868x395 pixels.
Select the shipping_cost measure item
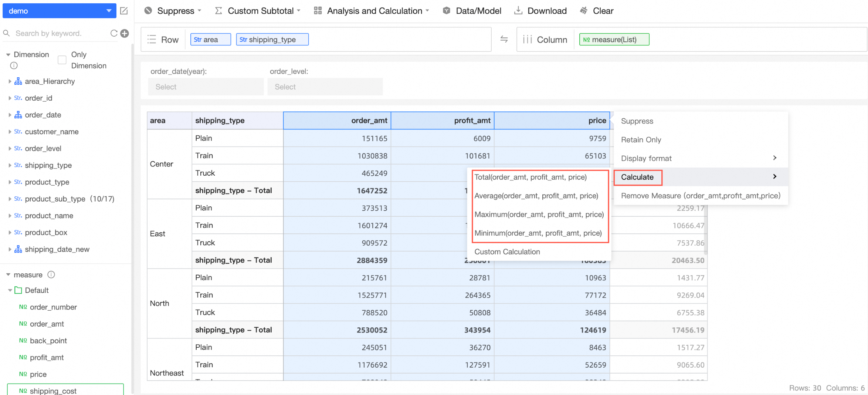53,390
